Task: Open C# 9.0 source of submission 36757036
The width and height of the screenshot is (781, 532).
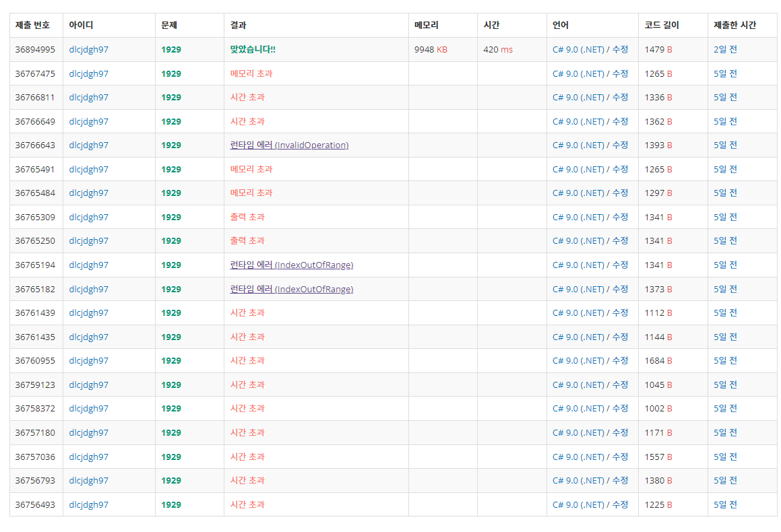Action: tap(578, 457)
